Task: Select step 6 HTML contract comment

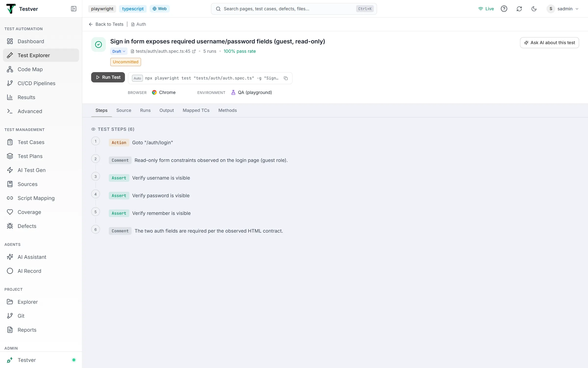Action: [209, 231]
